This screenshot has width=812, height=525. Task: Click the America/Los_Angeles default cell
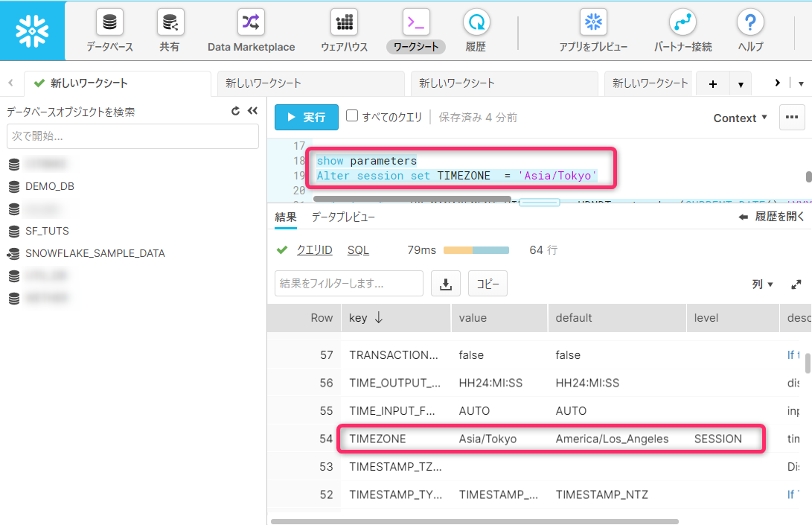tap(612, 439)
